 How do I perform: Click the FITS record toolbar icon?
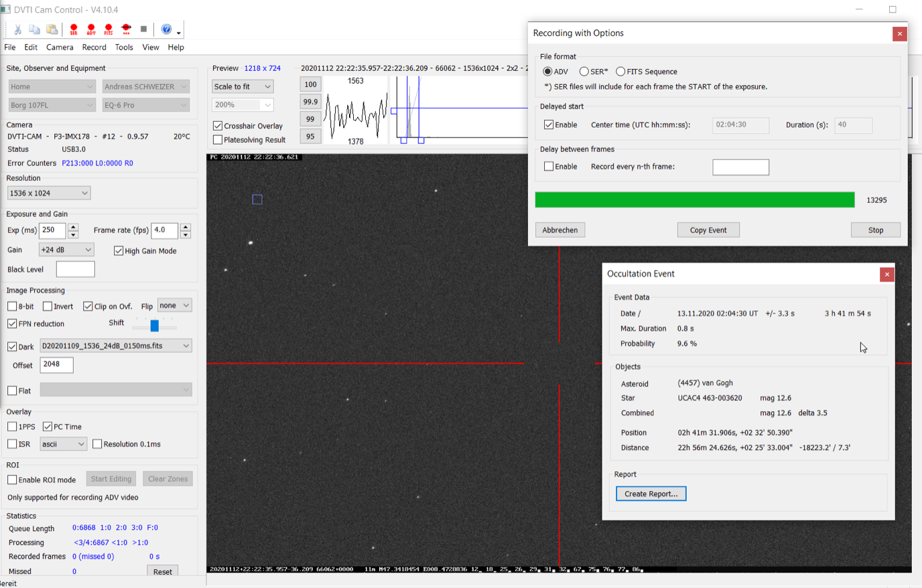(109, 29)
